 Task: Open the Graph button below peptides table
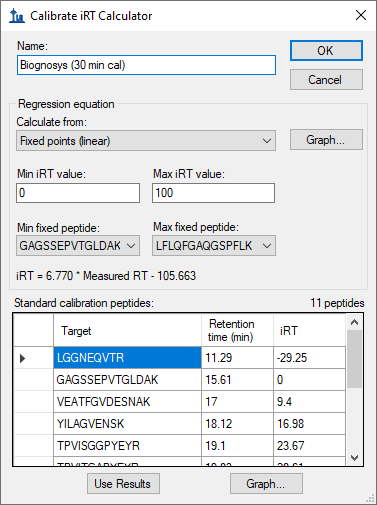tap(266, 484)
